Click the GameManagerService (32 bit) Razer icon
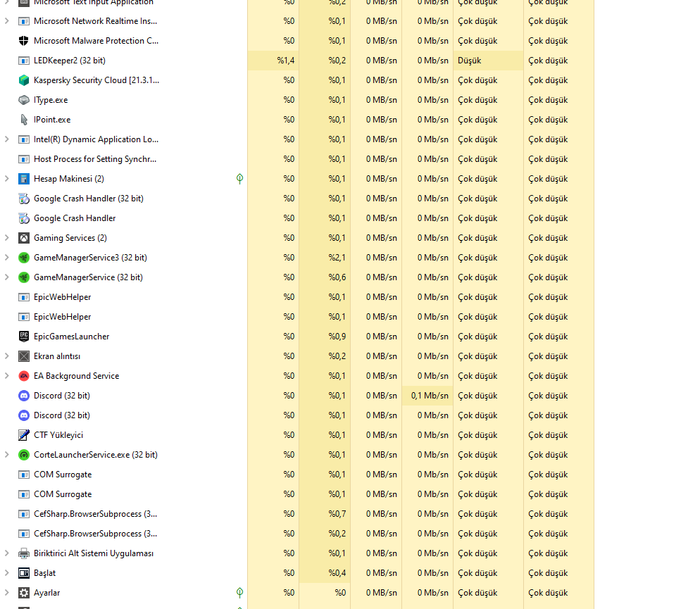The width and height of the screenshot is (700, 609). 24,277
